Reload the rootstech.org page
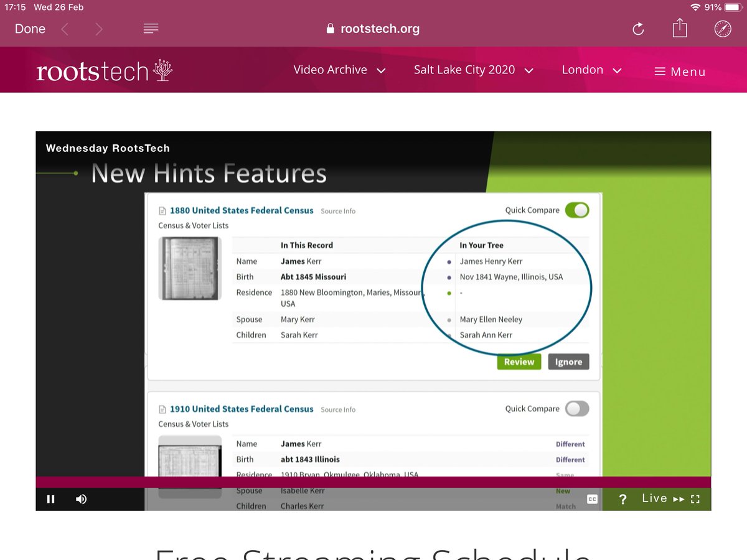This screenshot has width=747, height=560. [x=637, y=28]
